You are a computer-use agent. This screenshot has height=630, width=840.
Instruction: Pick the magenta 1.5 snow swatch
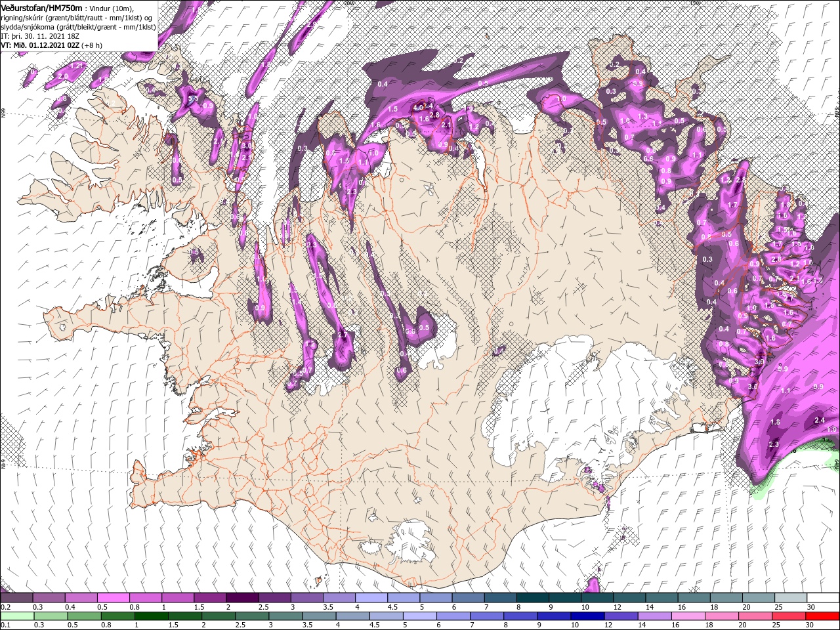pos(210,597)
